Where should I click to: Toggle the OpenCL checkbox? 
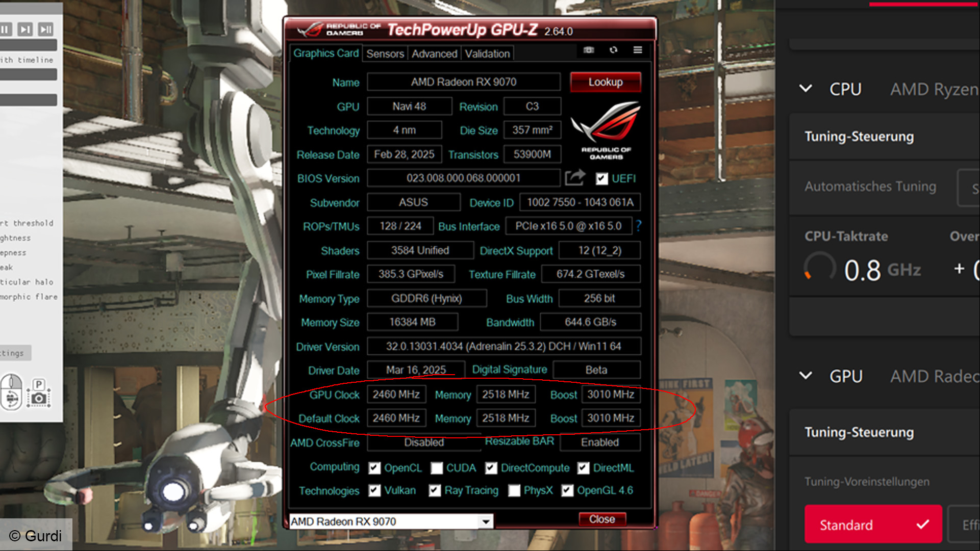[x=374, y=468]
